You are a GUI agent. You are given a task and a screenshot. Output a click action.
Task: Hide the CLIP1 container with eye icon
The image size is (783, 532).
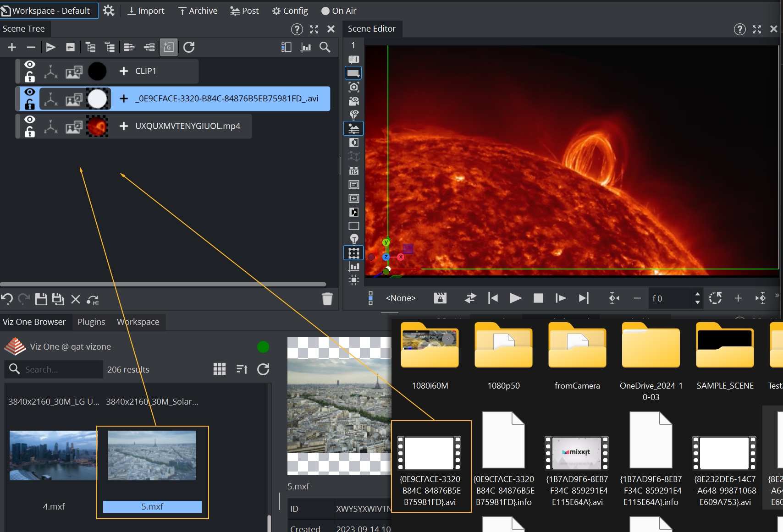(x=30, y=65)
